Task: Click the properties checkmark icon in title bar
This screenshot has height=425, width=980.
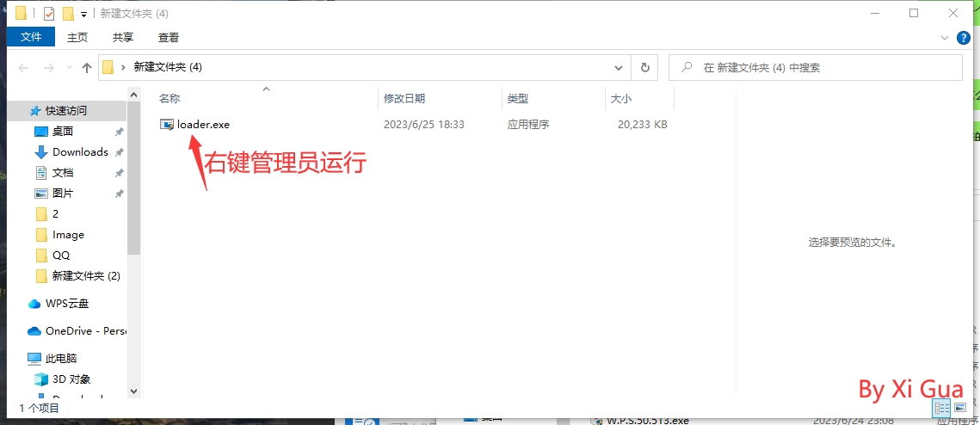Action: pos(48,14)
